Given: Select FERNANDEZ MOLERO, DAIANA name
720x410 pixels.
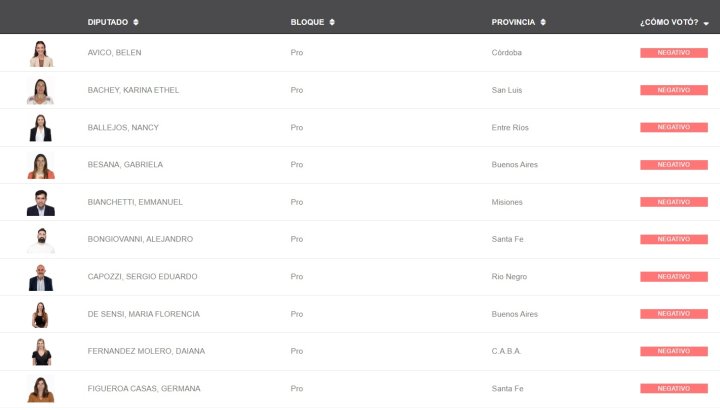Looking at the screenshot, I should coord(146,351).
